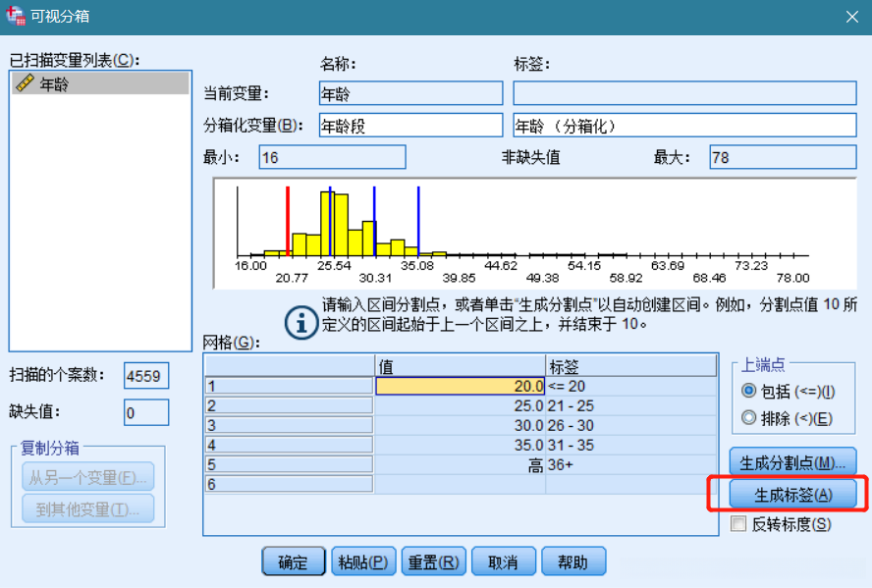Confirm binning with the 确定 button
Viewport: 872px width, 588px height.
point(292,561)
